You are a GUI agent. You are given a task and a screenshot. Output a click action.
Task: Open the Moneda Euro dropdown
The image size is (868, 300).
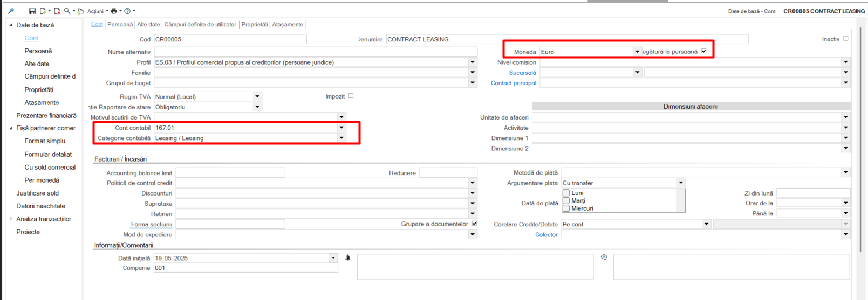[x=637, y=52]
